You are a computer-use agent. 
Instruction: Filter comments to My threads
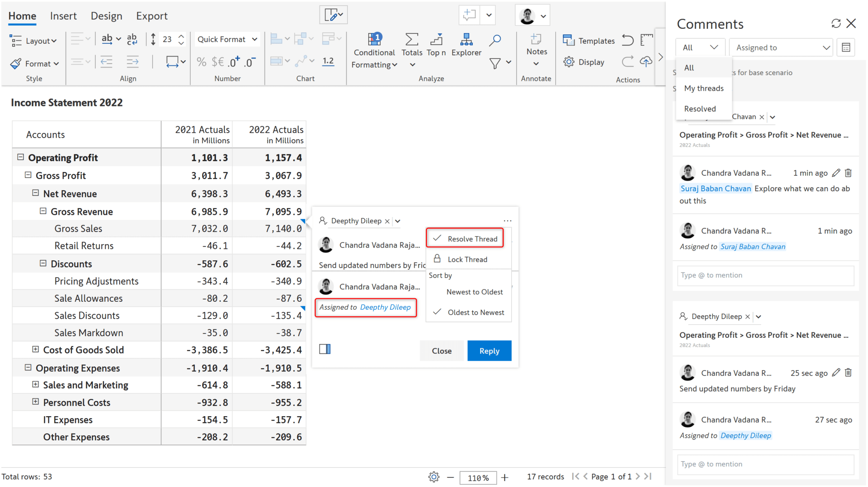pos(704,88)
